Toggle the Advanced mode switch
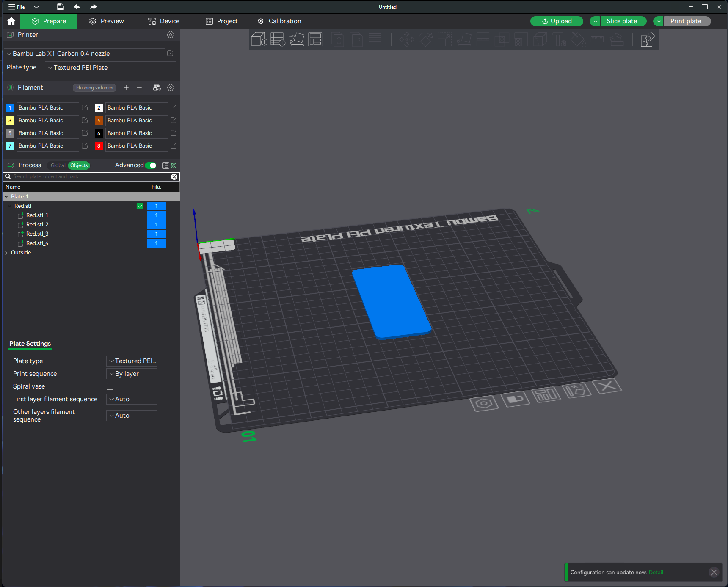This screenshot has width=728, height=587. [151, 165]
